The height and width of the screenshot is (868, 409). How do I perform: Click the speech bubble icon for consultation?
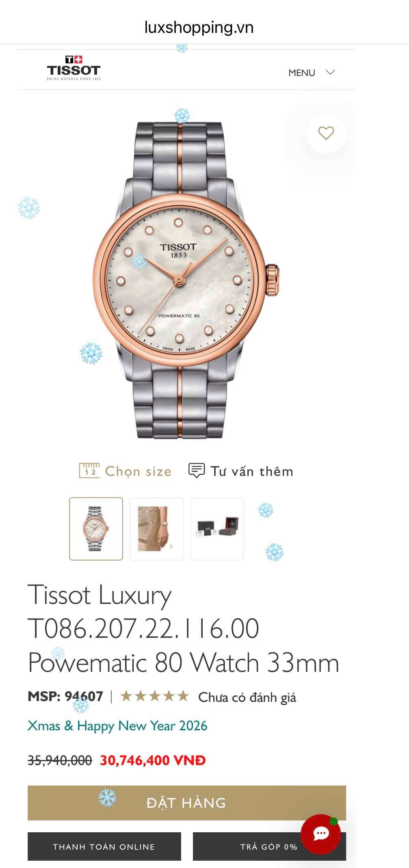pyautogui.click(x=197, y=470)
